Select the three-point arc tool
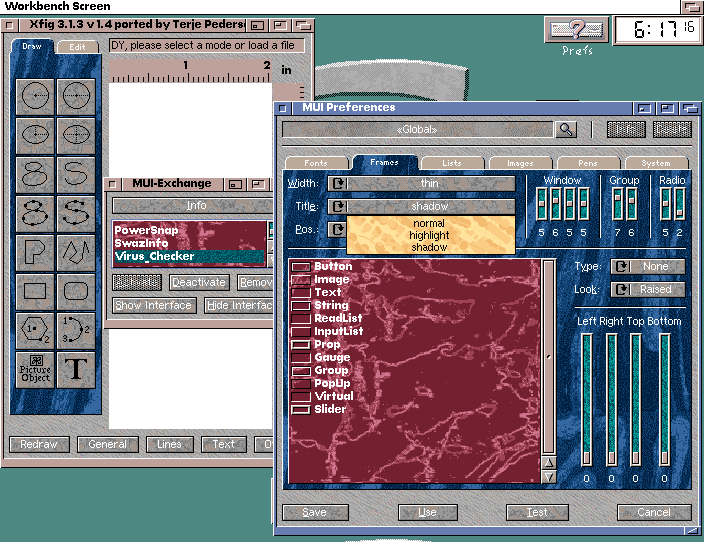Viewport: 704px width, 542px height. (x=75, y=330)
